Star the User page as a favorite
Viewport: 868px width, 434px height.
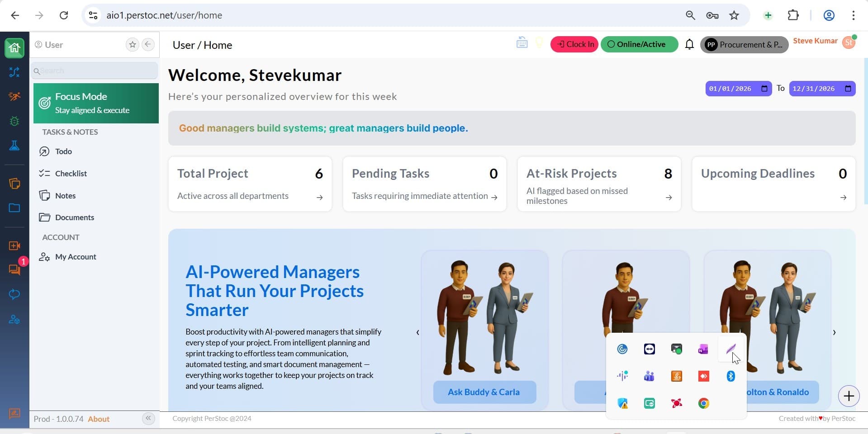coord(132,44)
